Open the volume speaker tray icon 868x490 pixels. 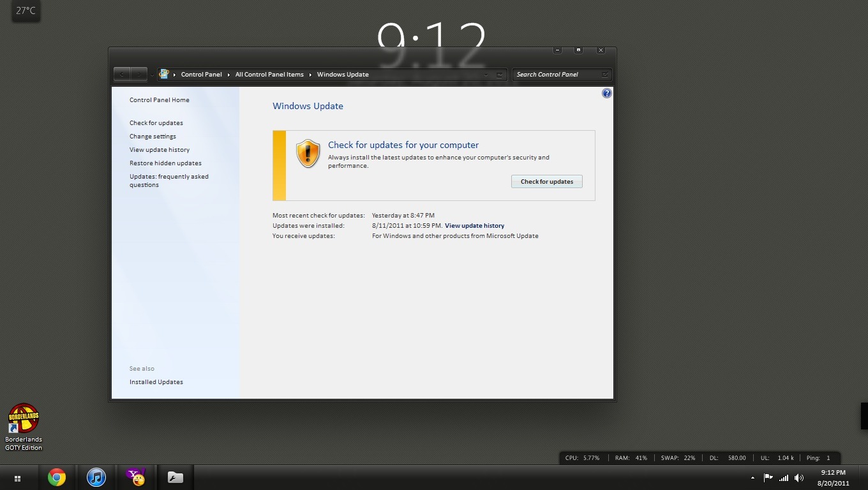tap(799, 477)
